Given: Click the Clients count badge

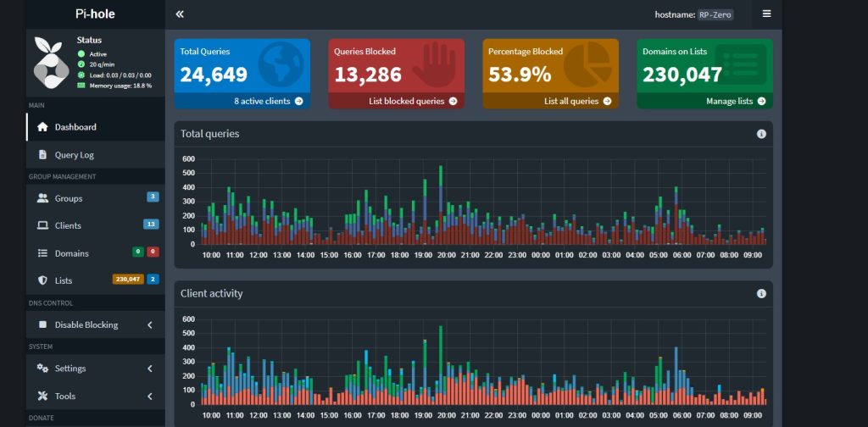Looking at the screenshot, I should [151, 225].
